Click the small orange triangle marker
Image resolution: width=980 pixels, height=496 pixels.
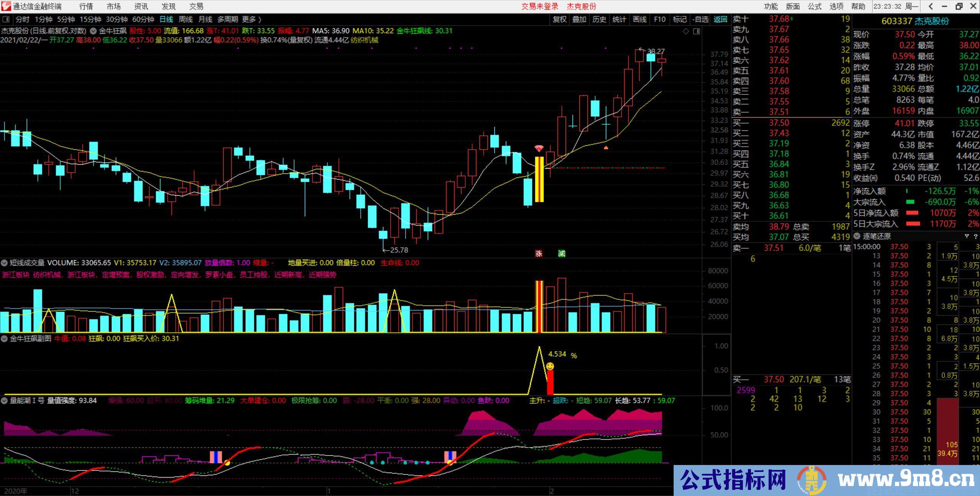coord(606,147)
